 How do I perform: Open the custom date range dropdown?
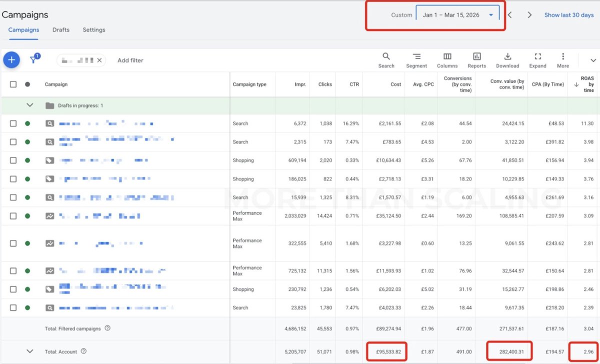tap(457, 15)
